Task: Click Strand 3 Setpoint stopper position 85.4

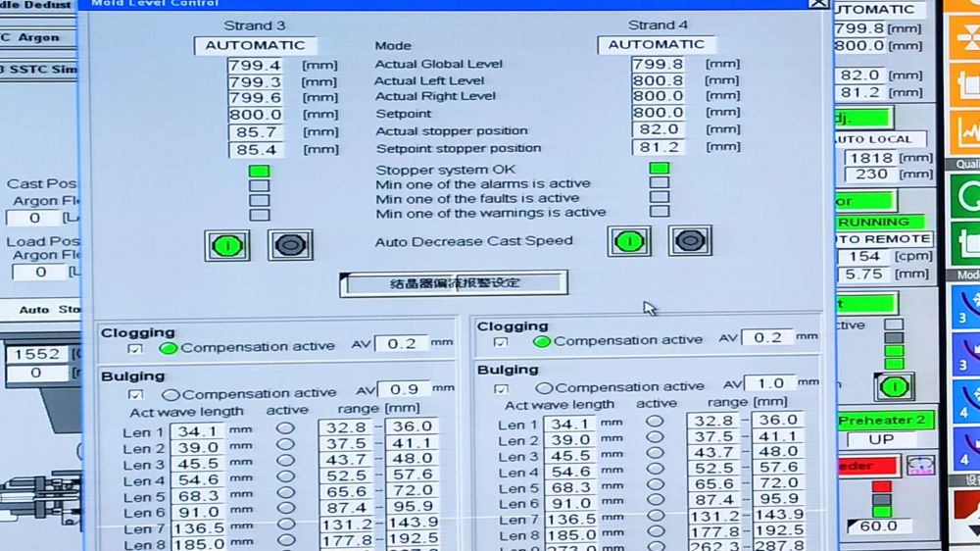Action: pyautogui.click(x=256, y=149)
